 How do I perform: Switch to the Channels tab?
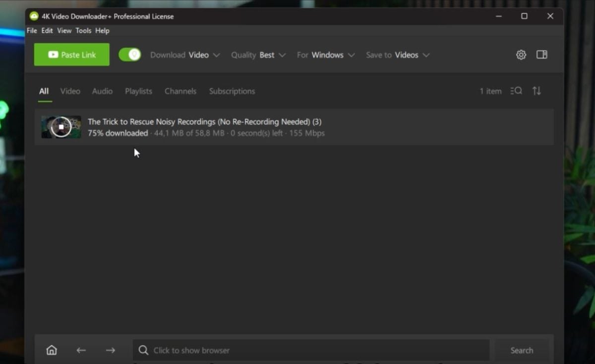(x=180, y=91)
